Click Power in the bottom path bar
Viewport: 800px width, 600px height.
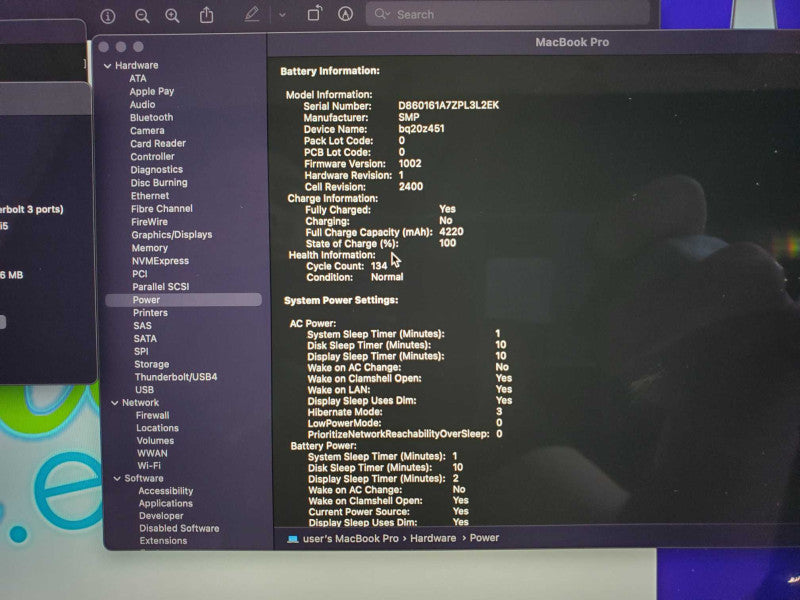click(484, 538)
